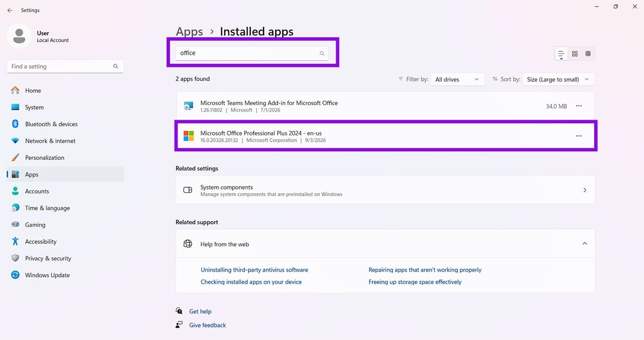Click the Gaming controller icon in the sidebar
This screenshot has height=340, width=644.
(15, 225)
